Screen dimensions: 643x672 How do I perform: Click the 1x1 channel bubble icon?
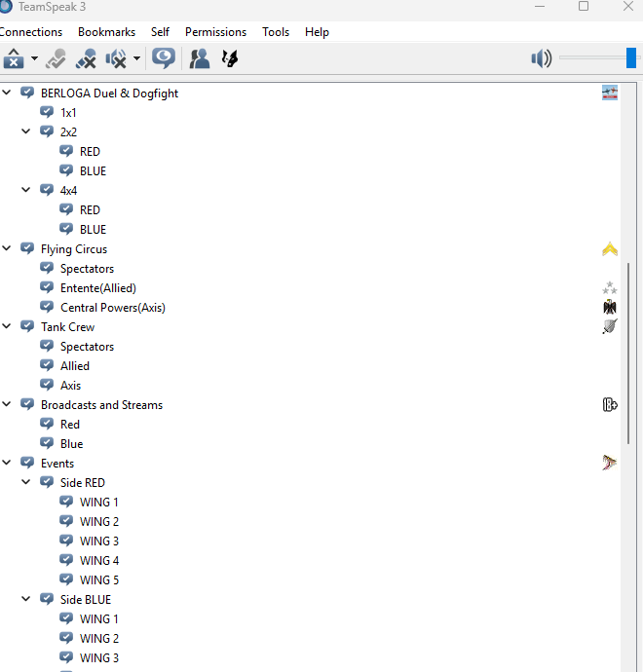point(47,112)
